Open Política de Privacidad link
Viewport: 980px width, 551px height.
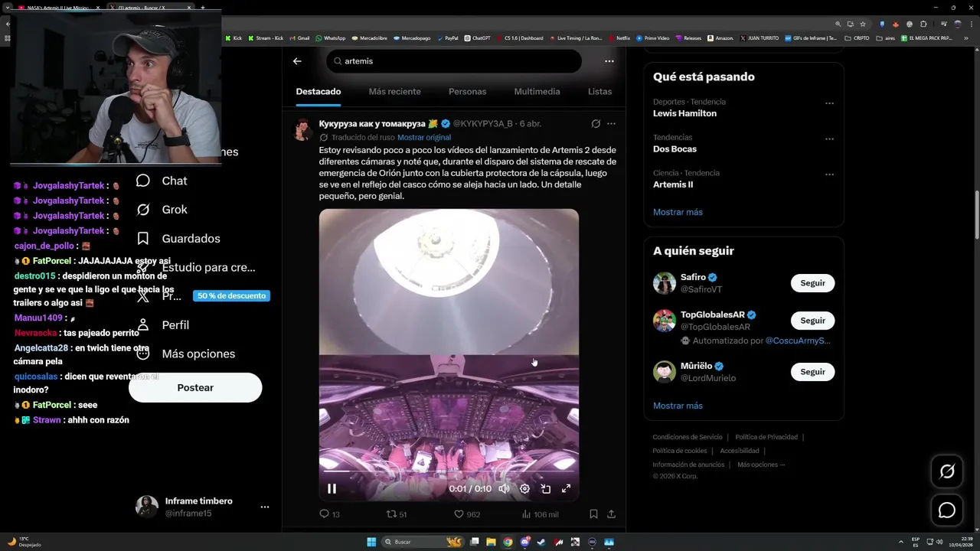[x=766, y=437]
